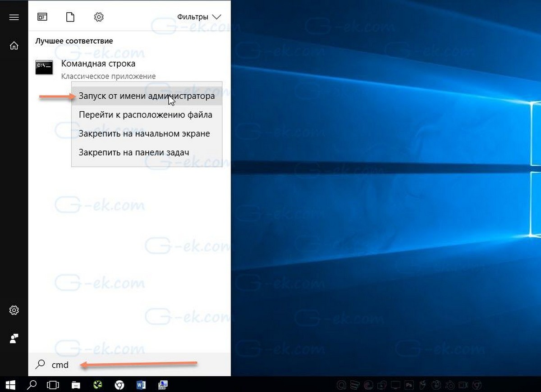Choose Закрепить на панели задач
The width and height of the screenshot is (541, 392).
(147, 152)
